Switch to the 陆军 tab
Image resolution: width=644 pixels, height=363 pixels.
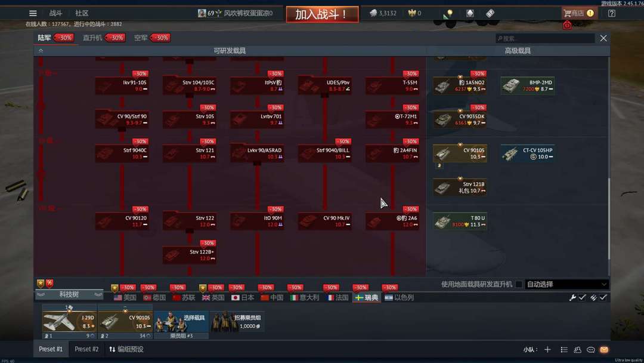44,38
